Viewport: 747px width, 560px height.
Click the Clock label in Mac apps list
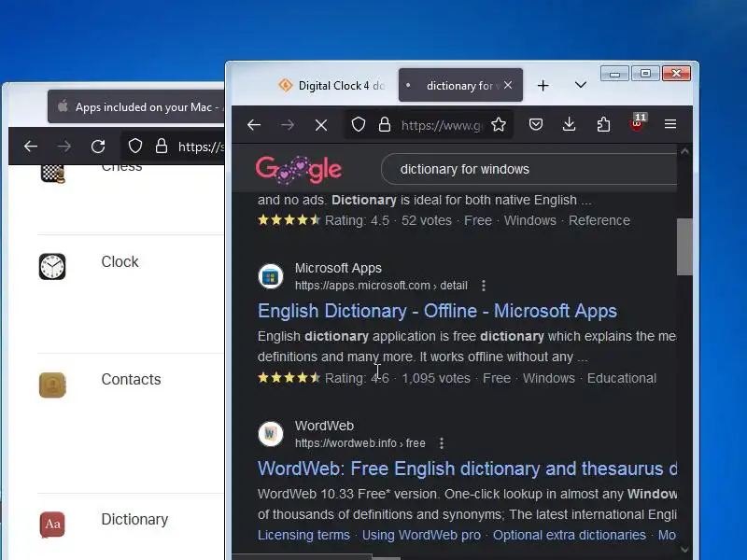pyautogui.click(x=120, y=261)
